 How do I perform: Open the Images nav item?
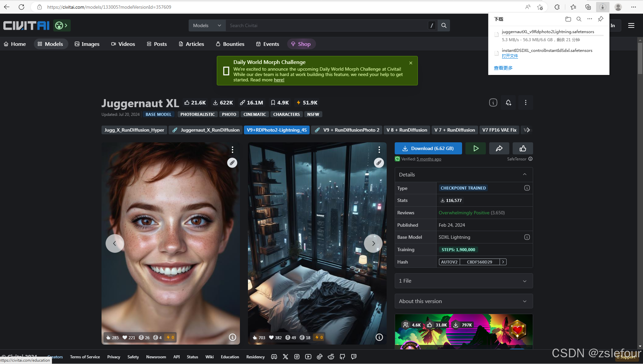point(87,44)
